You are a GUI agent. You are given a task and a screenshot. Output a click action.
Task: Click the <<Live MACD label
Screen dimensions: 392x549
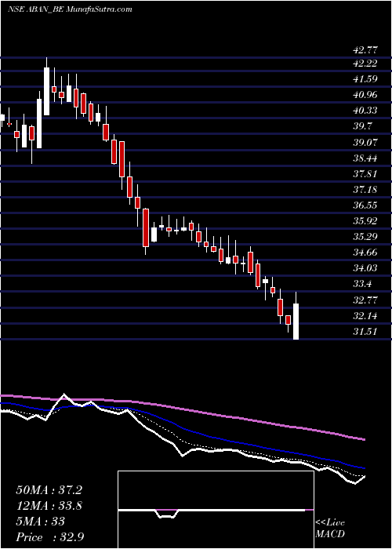pyautogui.click(x=330, y=529)
